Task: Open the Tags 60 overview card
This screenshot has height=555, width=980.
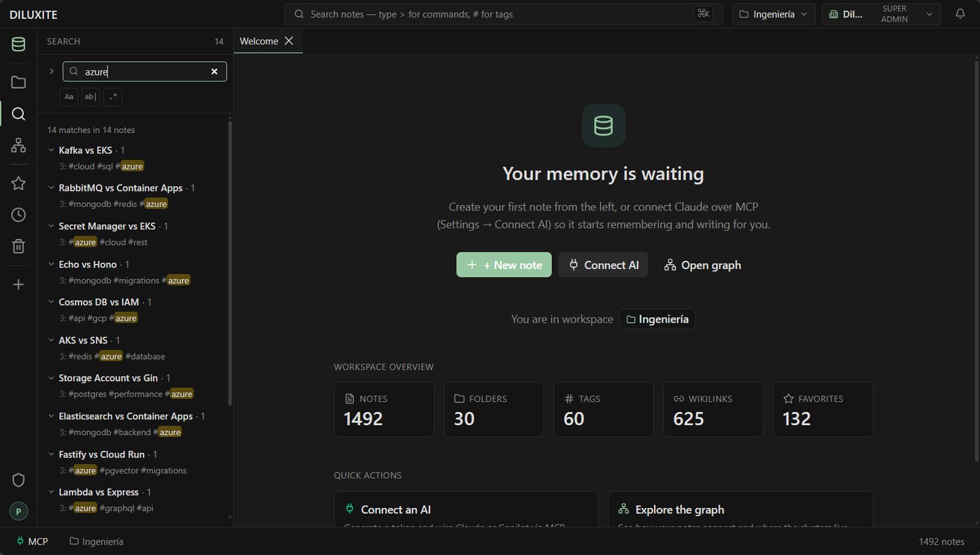Action: pos(604,409)
